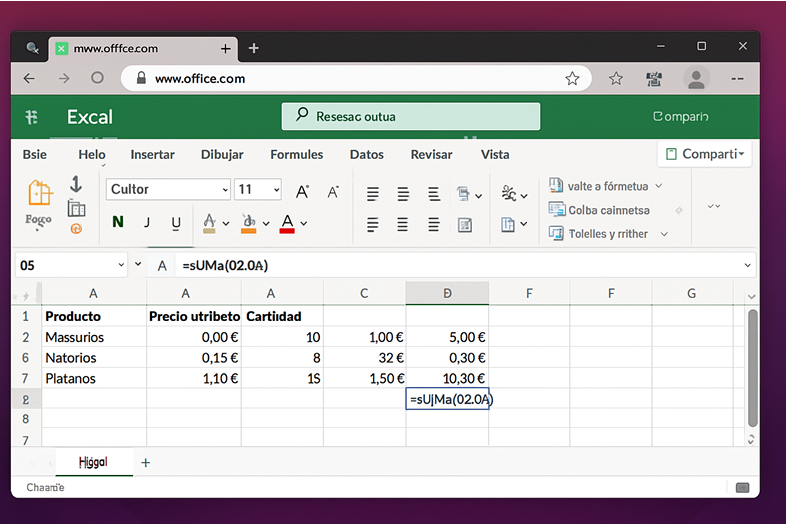The image size is (786, 524).
Task: Select first alignment icon in bottom row
Action: [x=372, y=224]
